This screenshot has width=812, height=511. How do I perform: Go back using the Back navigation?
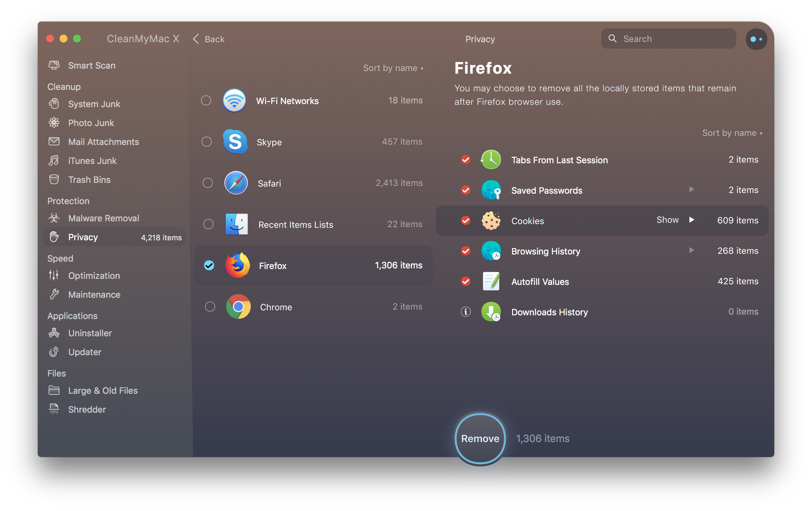pos(208,39)
